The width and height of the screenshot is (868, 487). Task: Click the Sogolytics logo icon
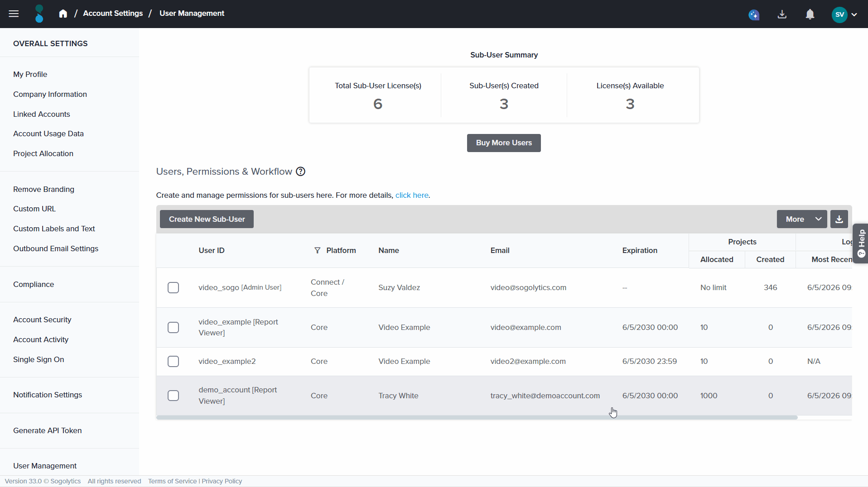[39, 14]
